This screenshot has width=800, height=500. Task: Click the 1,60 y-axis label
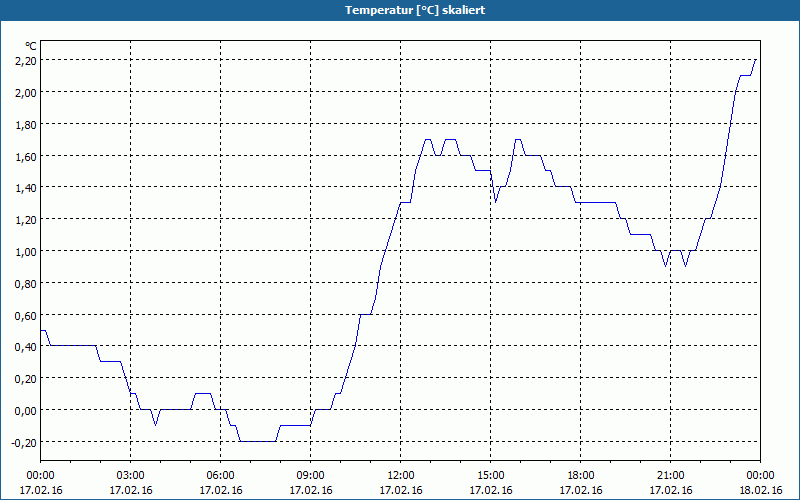point(26,156)
